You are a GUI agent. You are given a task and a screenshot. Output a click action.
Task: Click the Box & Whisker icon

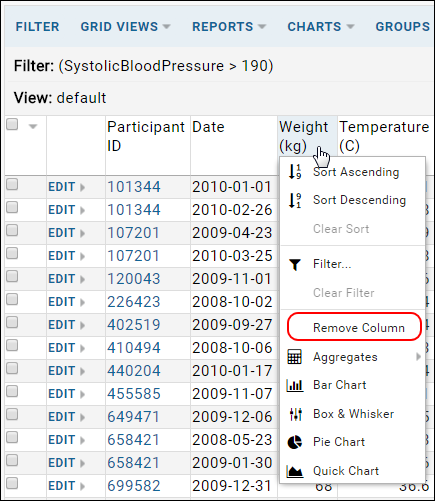coord(296,414)
